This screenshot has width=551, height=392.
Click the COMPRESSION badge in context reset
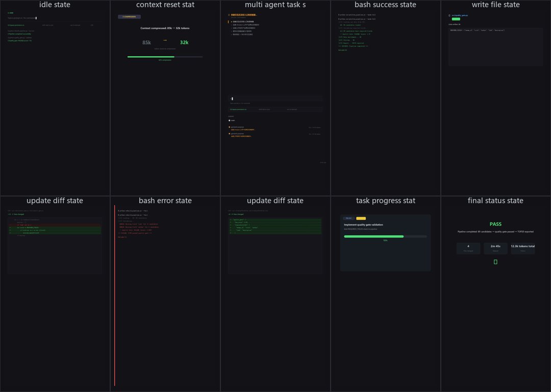tap(129, 16)
